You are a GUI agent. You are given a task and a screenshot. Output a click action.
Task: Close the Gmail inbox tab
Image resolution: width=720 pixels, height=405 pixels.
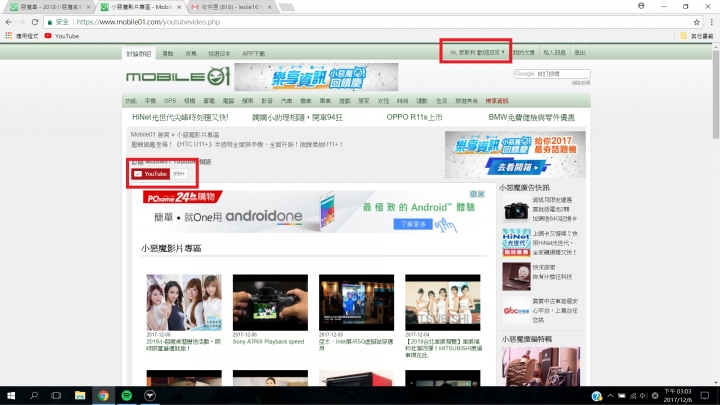click(270, 7)
